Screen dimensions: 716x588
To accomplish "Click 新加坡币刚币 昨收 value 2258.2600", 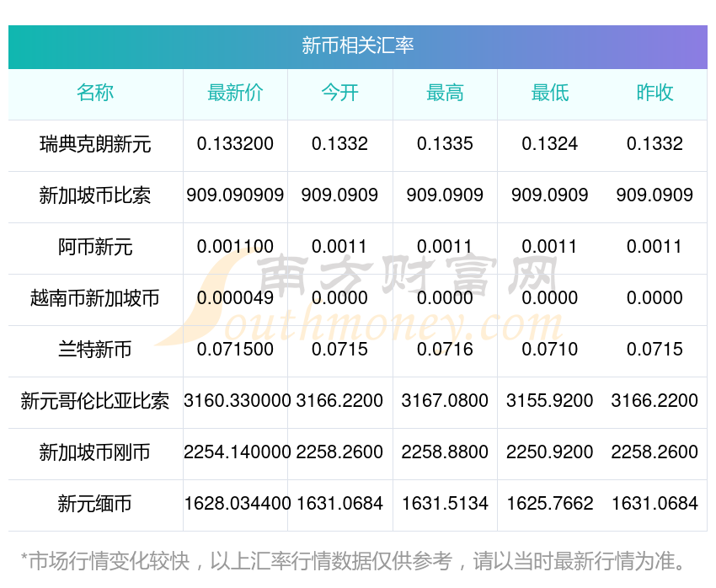I will (655, 452).
